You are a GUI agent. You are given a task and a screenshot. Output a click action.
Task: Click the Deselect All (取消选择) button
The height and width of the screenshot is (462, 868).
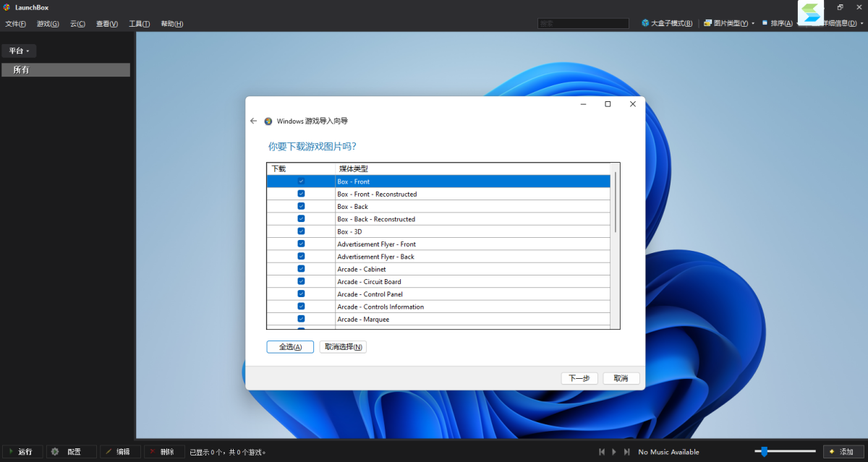tap(343, 347)
